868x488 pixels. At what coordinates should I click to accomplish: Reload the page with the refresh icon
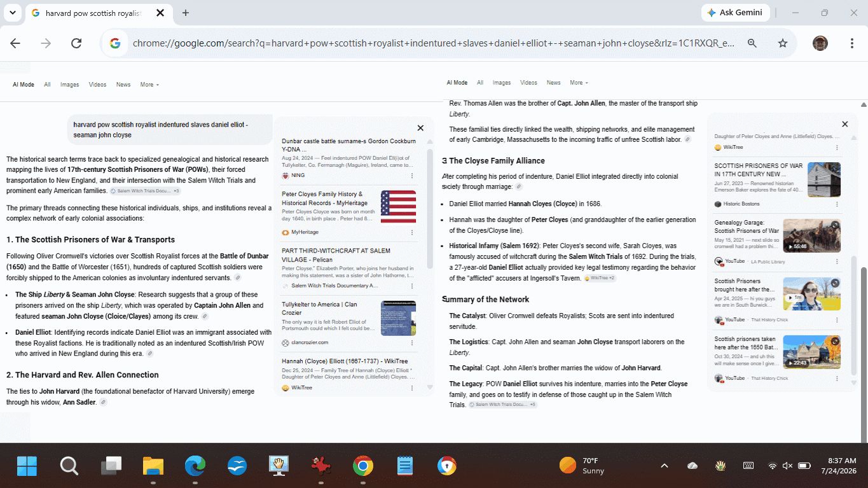tap(76, 43)
